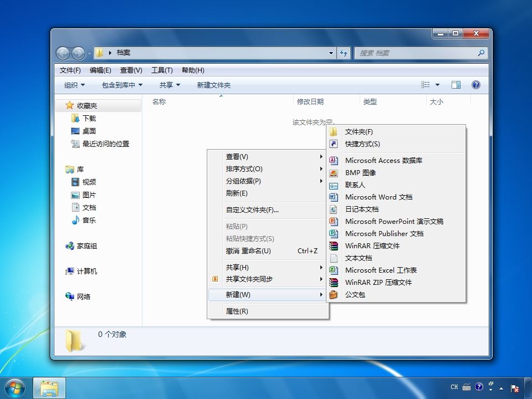532x399 pixels.
Task: Open help with the blue question mark icon
Action: [x=475, y=85]
